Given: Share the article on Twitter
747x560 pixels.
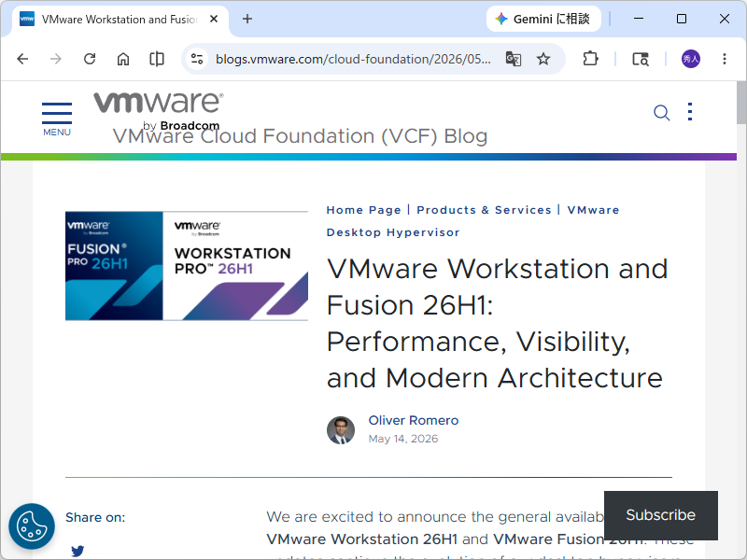Looking at the screenshot, I should [78, 551].
